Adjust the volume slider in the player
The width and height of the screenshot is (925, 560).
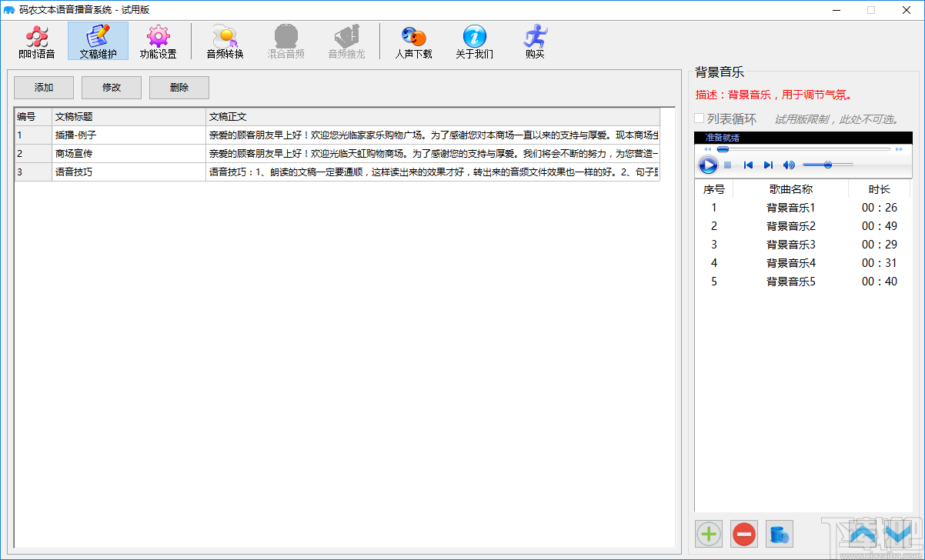[828, 165]
